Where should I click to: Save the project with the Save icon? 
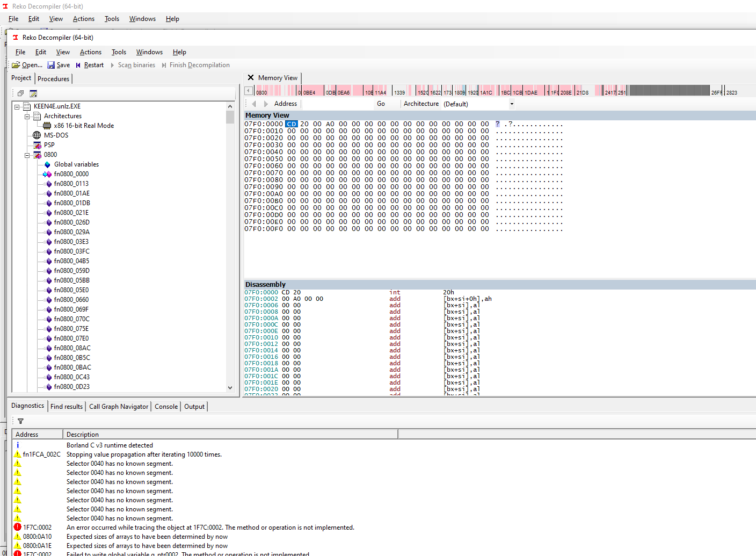coord(52,64)
